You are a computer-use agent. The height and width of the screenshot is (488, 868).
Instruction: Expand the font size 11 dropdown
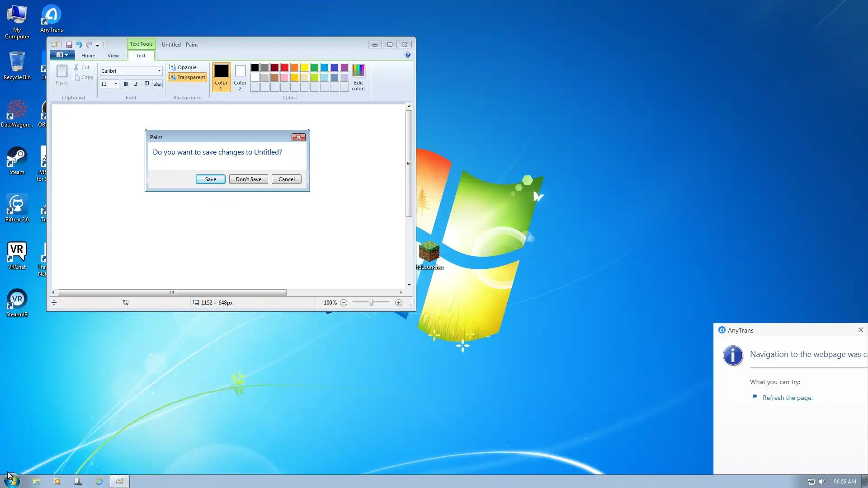click(116, 84)
